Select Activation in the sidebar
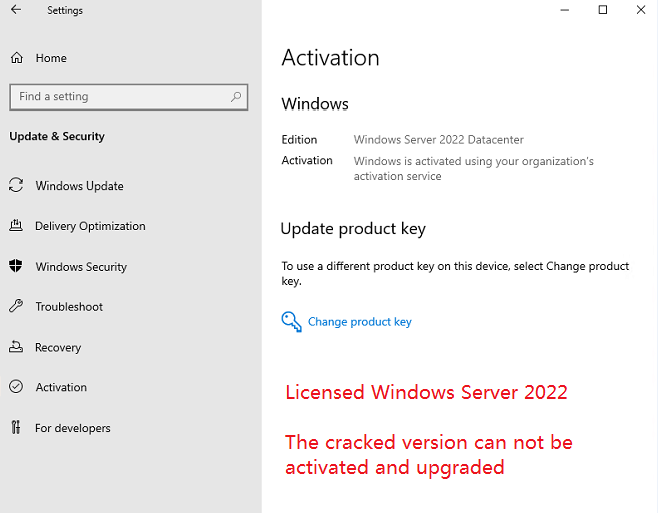This screenshot has width=658, height=513. click(61, 387)
